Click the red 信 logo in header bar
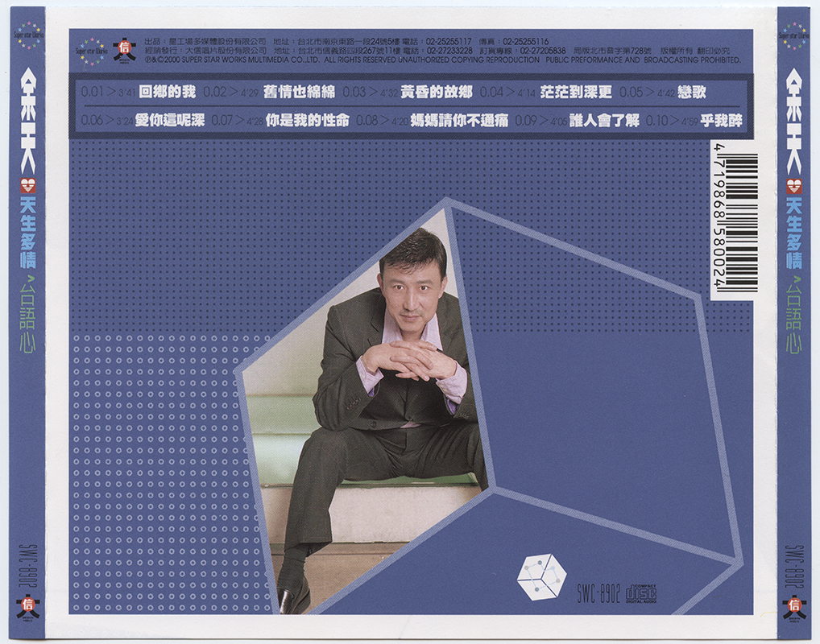This screenshot has height=644, width=820. coord(124,50)
